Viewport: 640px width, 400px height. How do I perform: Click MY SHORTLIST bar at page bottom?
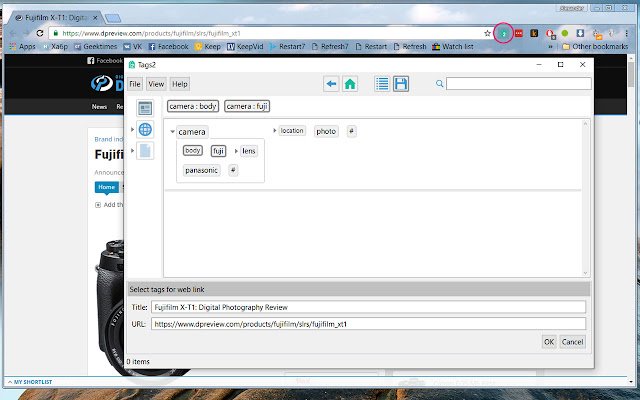[x=29, y=382]
